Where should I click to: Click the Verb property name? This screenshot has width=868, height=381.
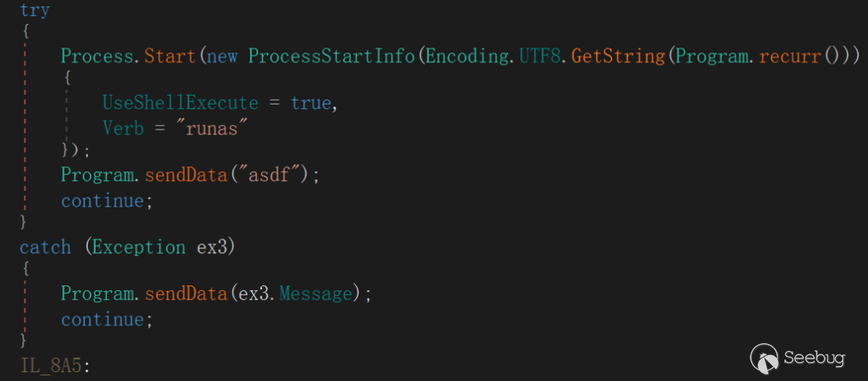click(x=123, y=129)
